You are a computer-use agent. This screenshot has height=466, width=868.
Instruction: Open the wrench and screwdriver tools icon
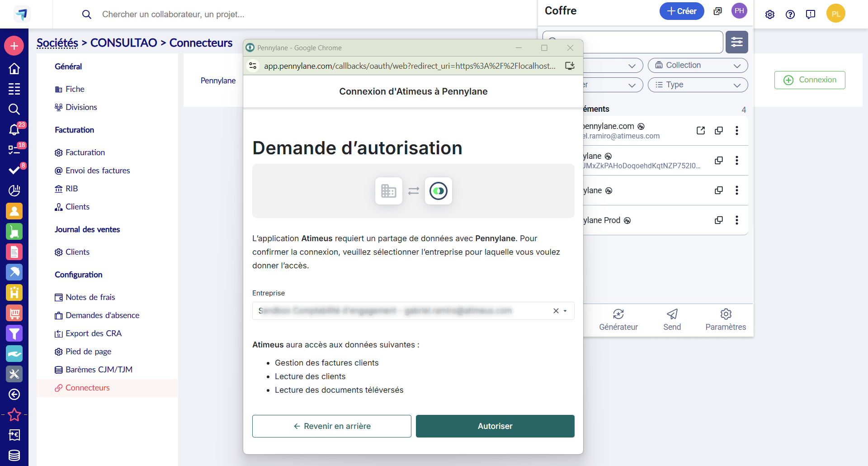click(x=14, y=374)
